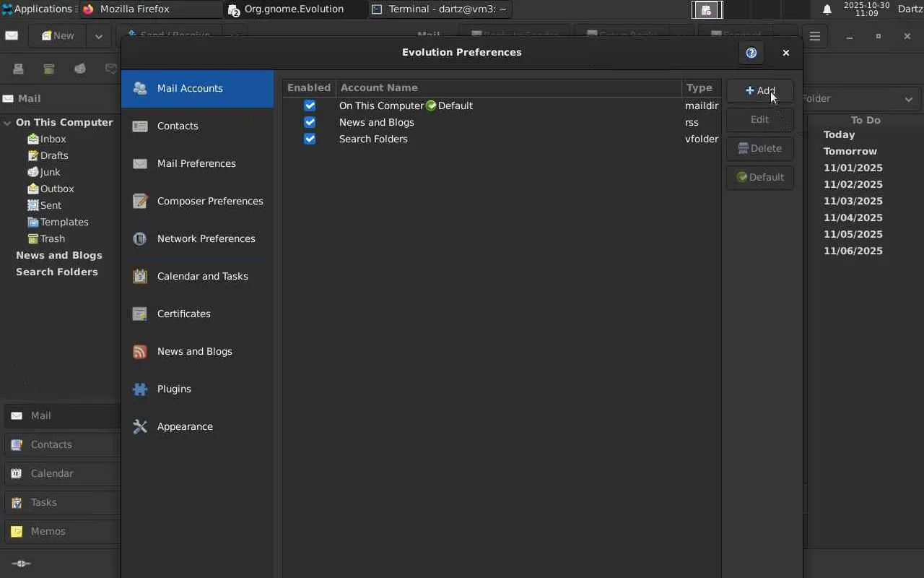Add a new mail account
Image resolution: width=924 pixels, height=578 pixels.
[760, 91]
